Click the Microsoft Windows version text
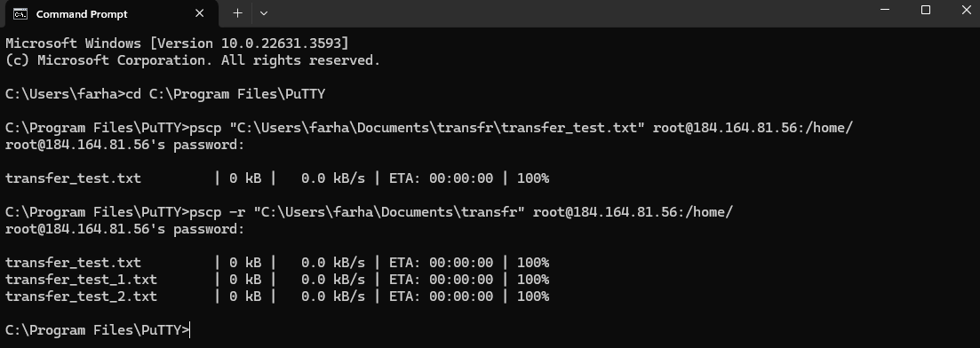Screen dimensions: 980x348 pos(178,43)
